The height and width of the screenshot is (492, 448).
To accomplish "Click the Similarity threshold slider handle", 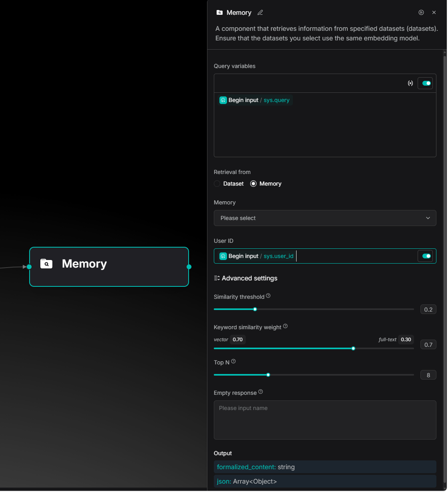I will click(x=255, y=309).
